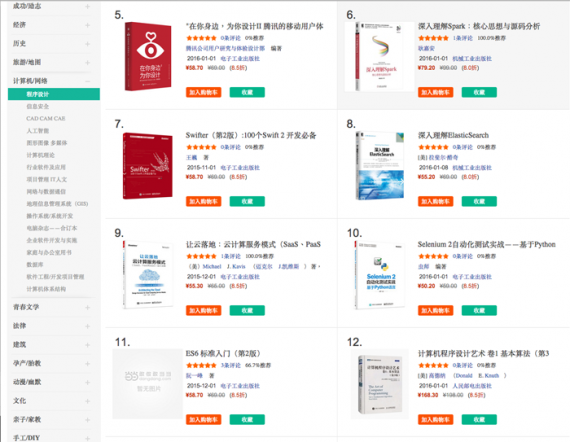
Task: Expand the 亲子/家教 category plus icon
Action: [87, 420]
